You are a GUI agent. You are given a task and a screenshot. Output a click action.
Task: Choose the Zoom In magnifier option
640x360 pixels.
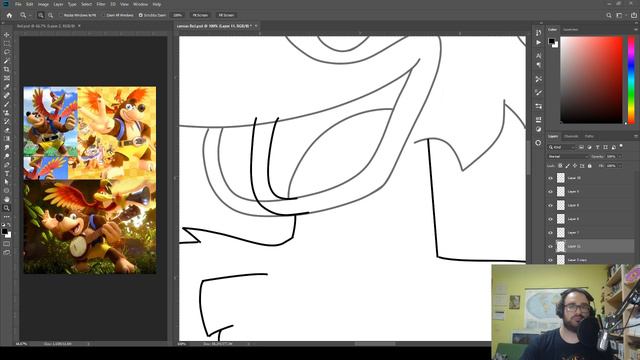(41, 15)
